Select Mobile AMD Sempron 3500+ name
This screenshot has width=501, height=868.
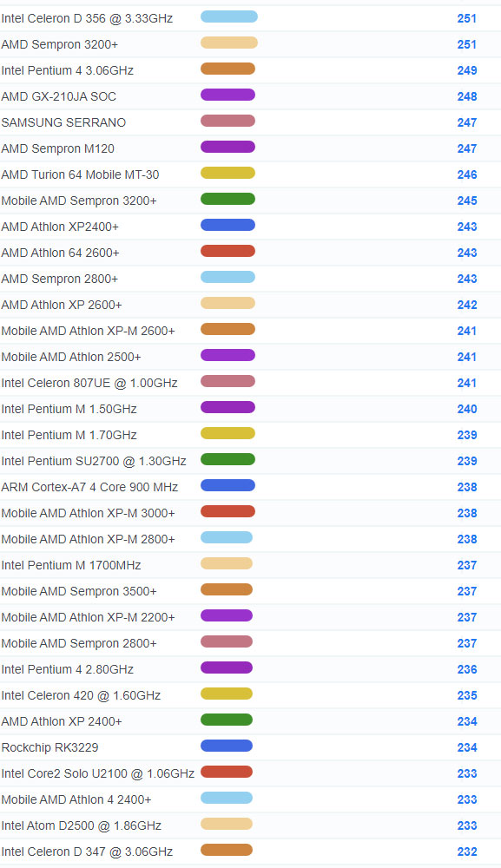[x=79, y=590]
